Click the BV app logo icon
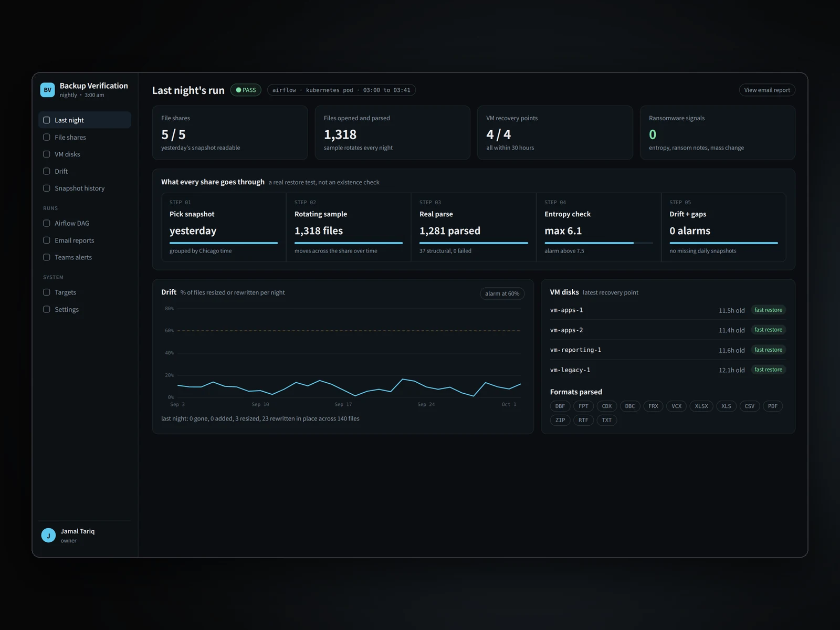 (x=48, y=90)
